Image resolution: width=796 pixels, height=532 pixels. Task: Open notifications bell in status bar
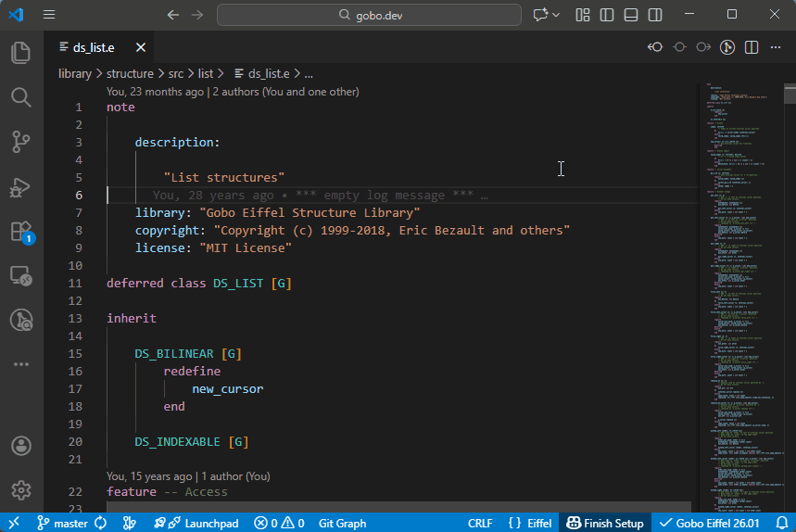coord(781,523)
